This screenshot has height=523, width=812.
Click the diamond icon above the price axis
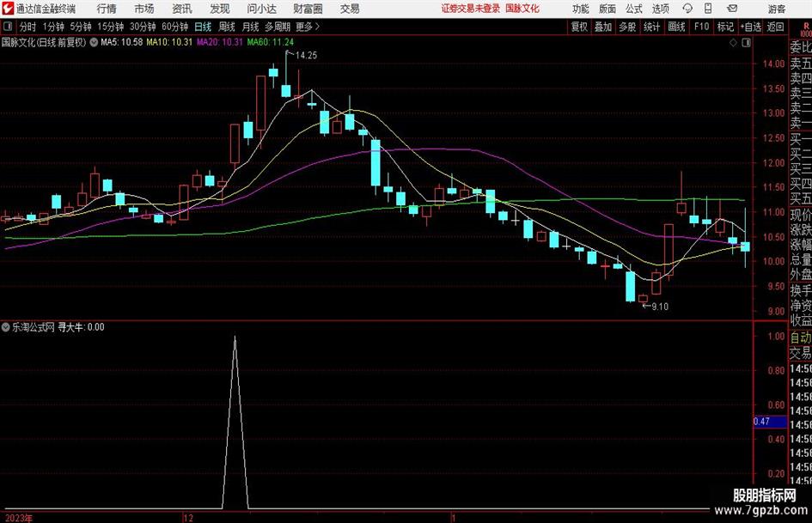[733, 43]
